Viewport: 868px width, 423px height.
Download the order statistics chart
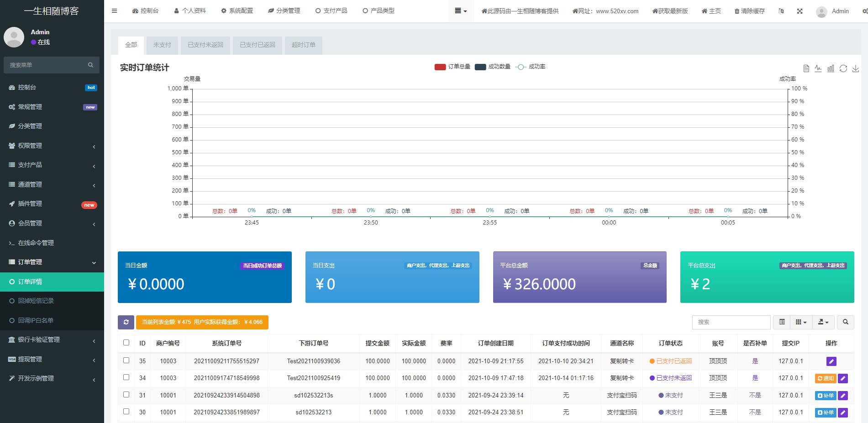tap(856, 68)
